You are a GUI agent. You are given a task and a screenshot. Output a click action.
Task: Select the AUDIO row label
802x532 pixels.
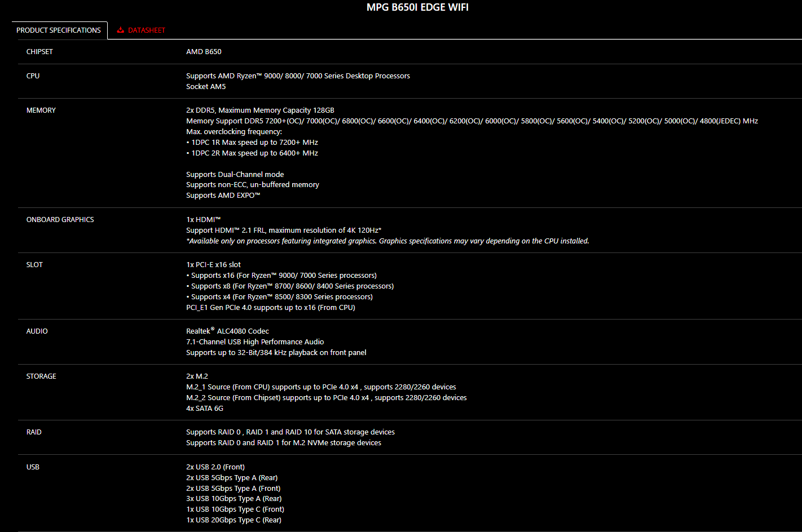tap(37, 331)
